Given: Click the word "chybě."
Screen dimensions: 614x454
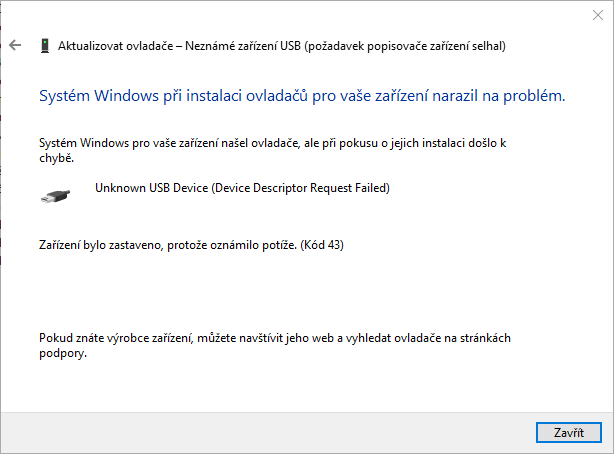Looking at the screenshot, I should click(55, 158).
